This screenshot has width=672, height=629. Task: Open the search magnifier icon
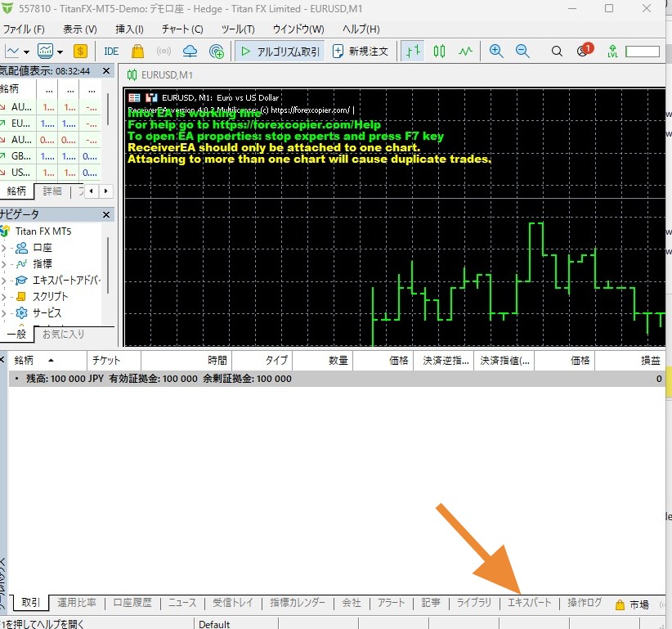pos(557,52)
